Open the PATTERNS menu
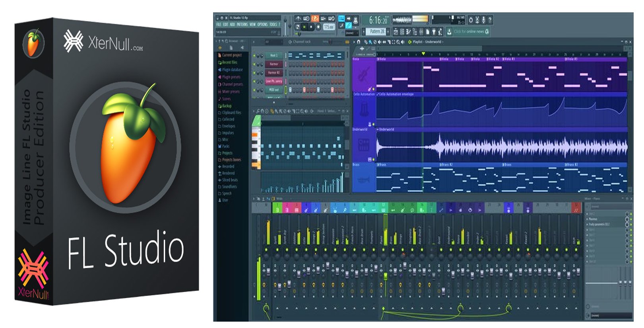This screenshot has width=644, height=328. (x=242, y=24)
